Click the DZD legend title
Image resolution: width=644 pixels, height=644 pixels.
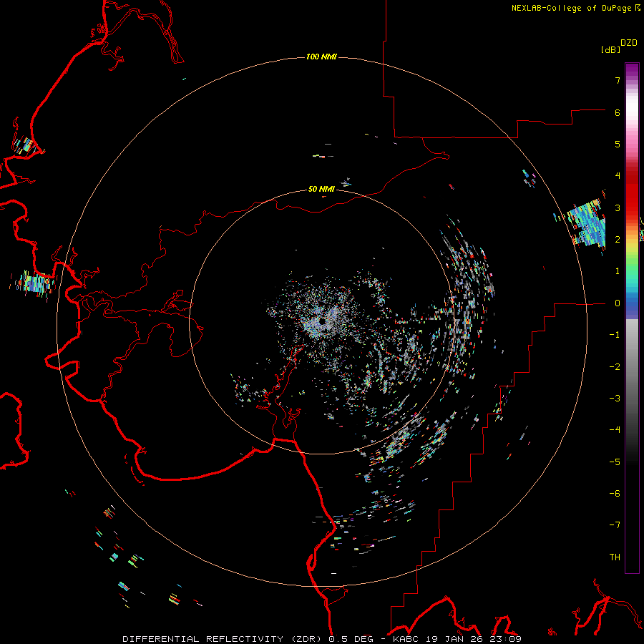(x=629, y=43)
